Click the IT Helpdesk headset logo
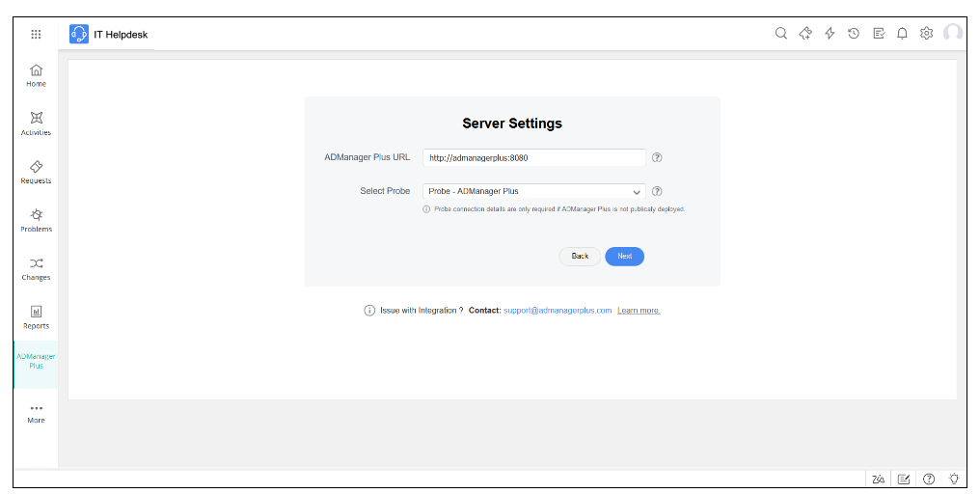 click(79, 34)
